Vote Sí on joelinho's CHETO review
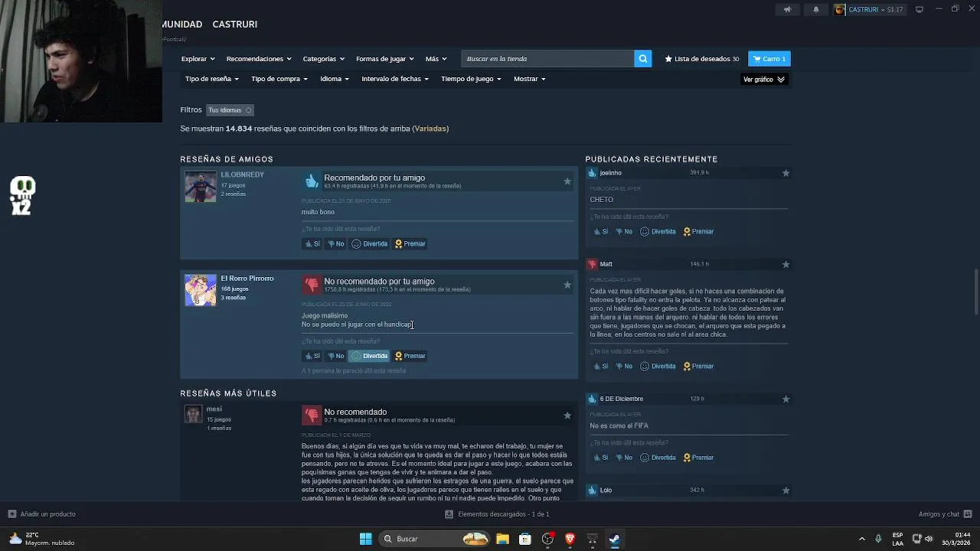 click(600, 232)
